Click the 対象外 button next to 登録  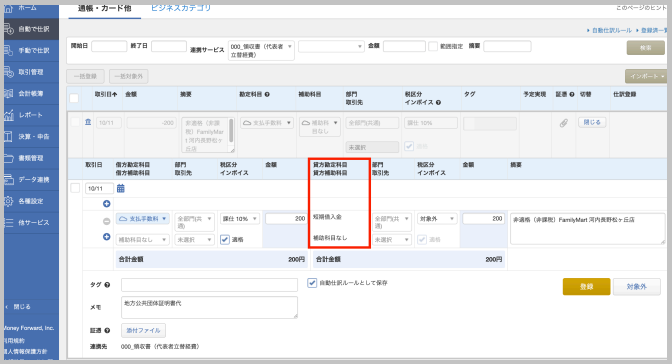click(x=636, y=286)
